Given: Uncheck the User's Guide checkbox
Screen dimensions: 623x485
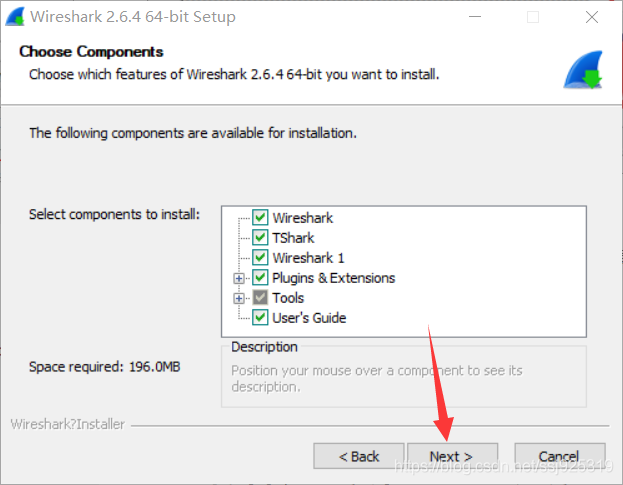Looking at the screenshot, I should pos(260,317).
